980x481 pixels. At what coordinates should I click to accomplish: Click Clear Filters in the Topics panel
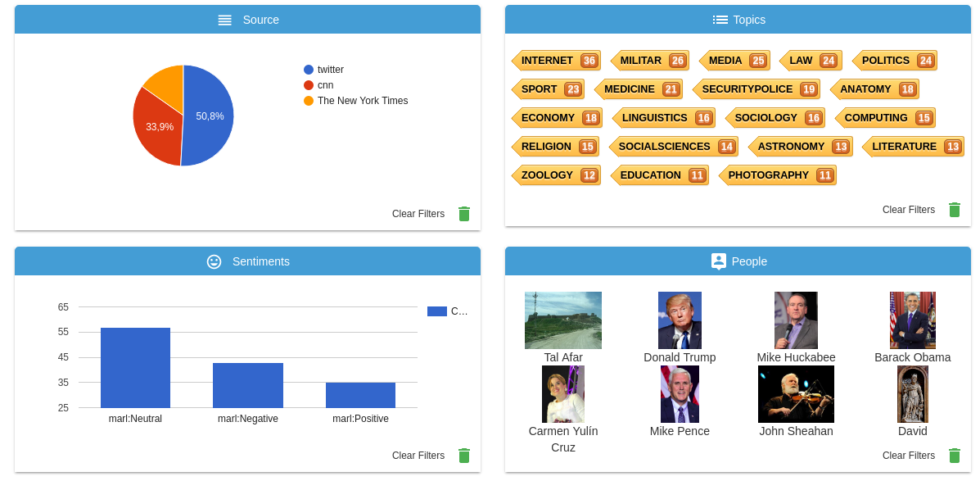coord(909,210)
